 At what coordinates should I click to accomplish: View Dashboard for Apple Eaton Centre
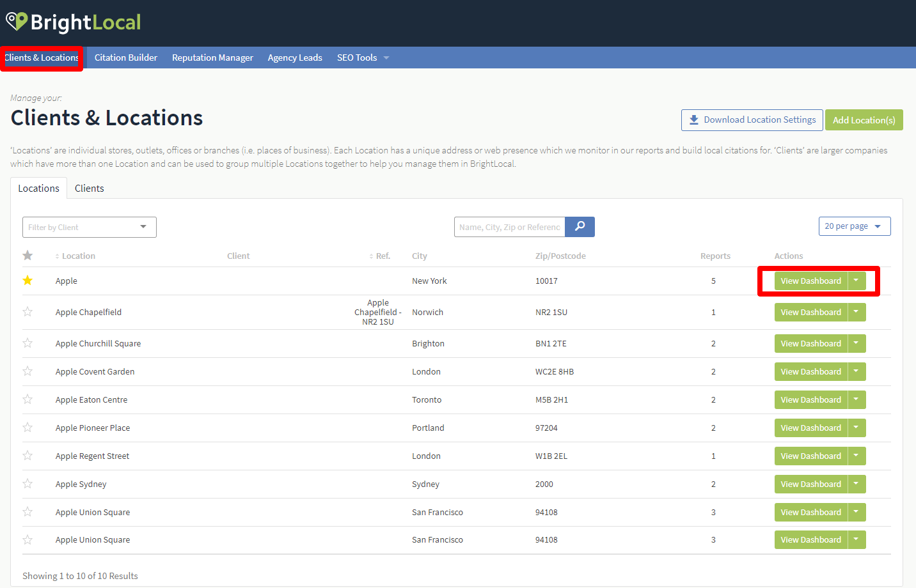pyautogui.click(x=810, y=399)
